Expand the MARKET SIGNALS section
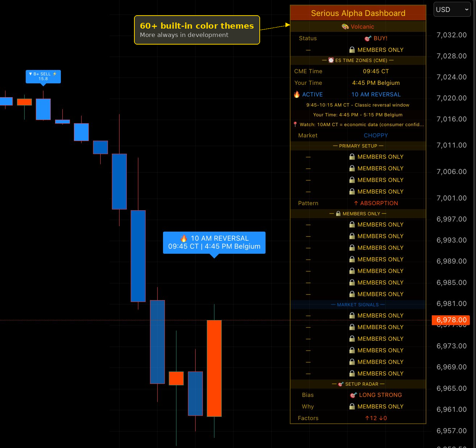The height and width of the screenshot is (448, 476). tap(358, 304)
